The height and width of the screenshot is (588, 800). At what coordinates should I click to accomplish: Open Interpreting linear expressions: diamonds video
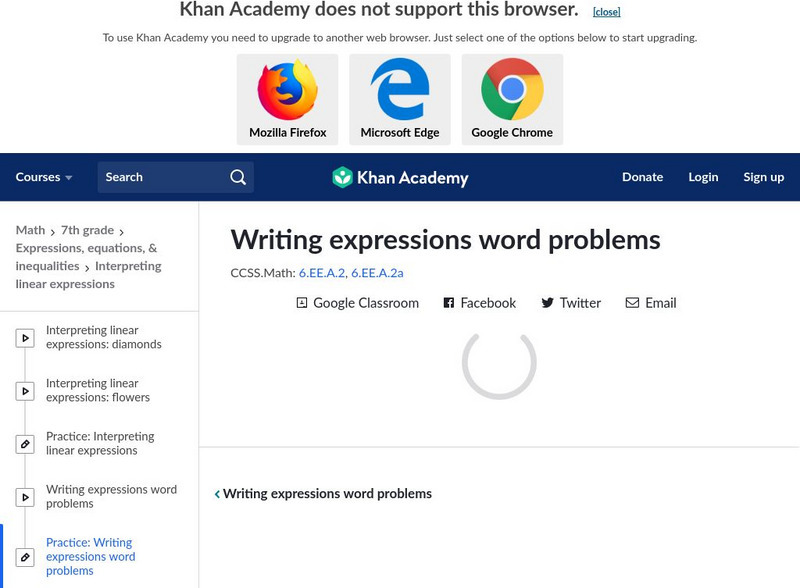click(104, 337)
